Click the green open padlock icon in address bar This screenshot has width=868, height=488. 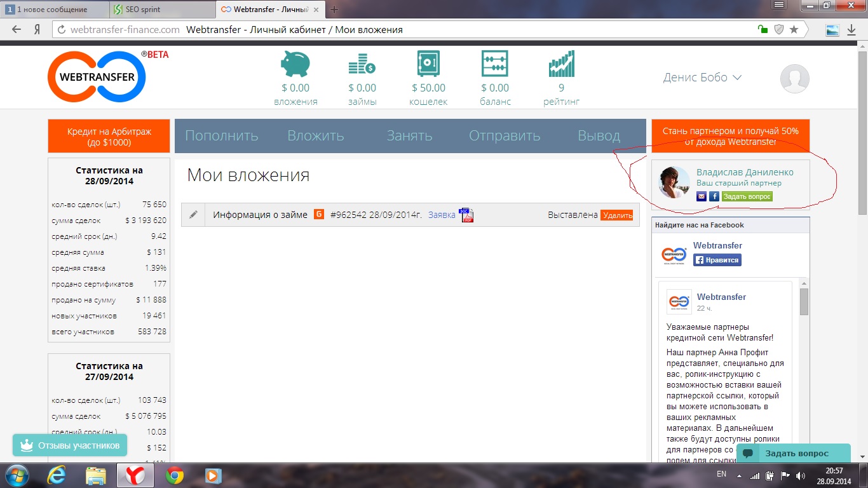762,29
